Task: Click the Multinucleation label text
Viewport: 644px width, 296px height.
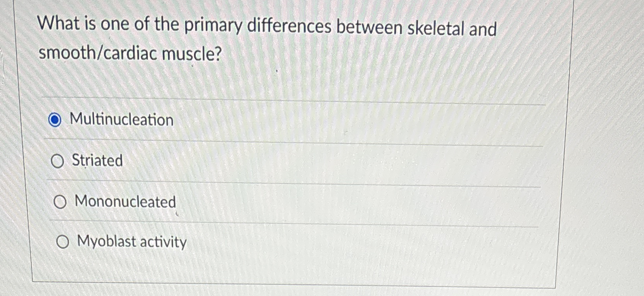Action: click(121, 120)
